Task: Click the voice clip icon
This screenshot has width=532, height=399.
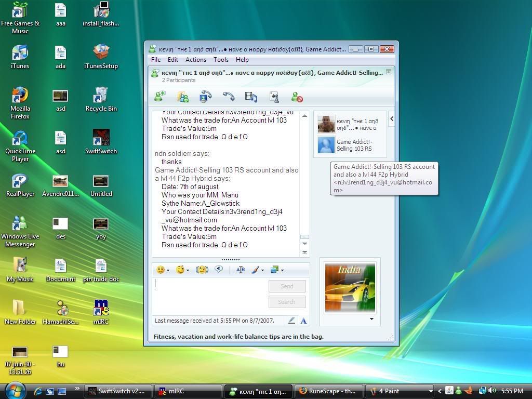Action: click(219, 270)
